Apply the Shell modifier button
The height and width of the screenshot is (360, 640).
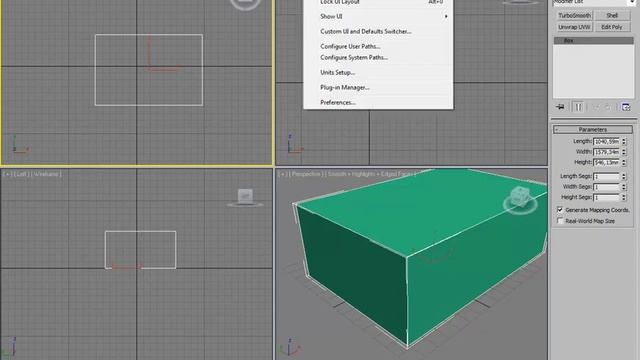[x=612, y=16]
